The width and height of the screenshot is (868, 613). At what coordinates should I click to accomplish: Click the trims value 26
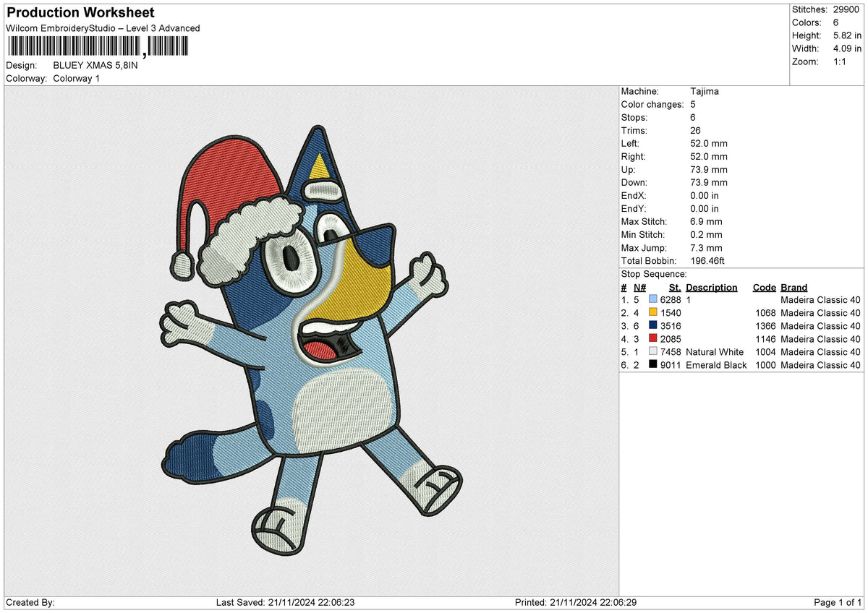coord(696,130)
